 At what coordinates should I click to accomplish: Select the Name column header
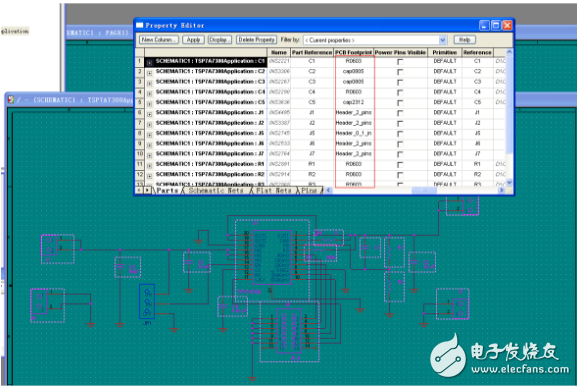point(279,52)
